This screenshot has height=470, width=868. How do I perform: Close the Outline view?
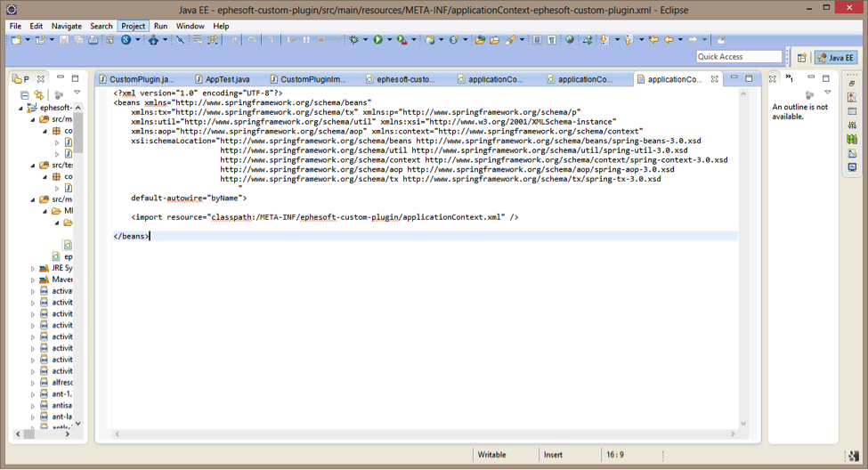coord(772,79)
